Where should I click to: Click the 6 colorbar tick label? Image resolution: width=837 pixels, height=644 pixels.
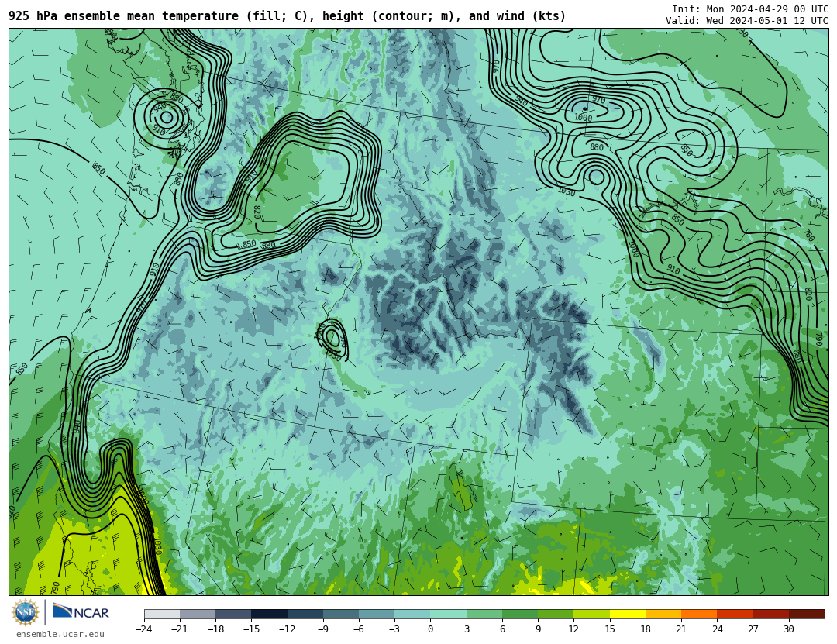[502, 629]
